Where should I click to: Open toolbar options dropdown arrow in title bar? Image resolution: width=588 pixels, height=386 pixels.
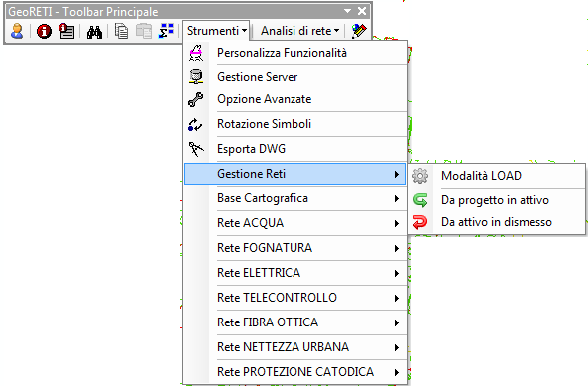tap(348, 11)
